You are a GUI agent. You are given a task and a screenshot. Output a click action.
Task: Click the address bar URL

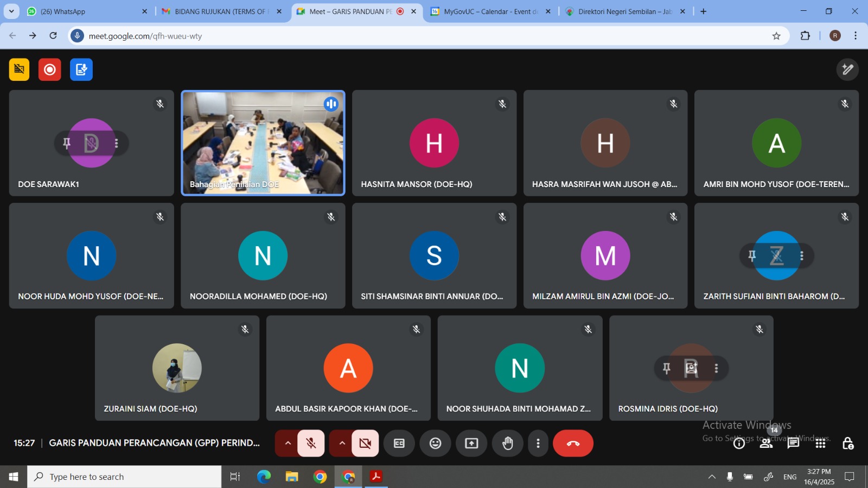(145, 36)
